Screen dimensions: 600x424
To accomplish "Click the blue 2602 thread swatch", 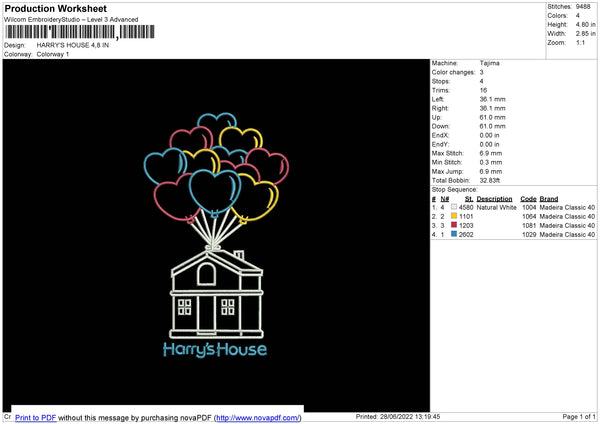I will click(454, 234).
